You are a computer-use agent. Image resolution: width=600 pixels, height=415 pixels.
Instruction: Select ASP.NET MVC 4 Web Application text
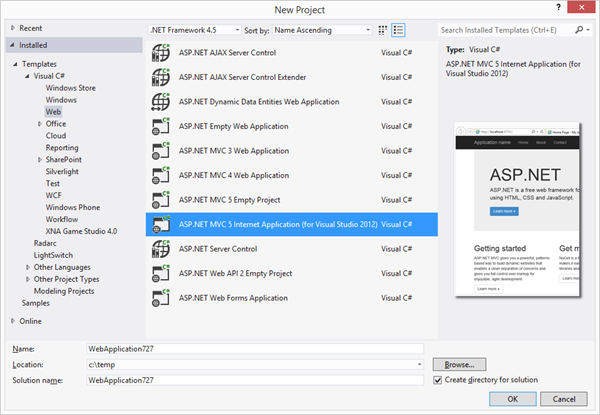[x=234, y=175]
